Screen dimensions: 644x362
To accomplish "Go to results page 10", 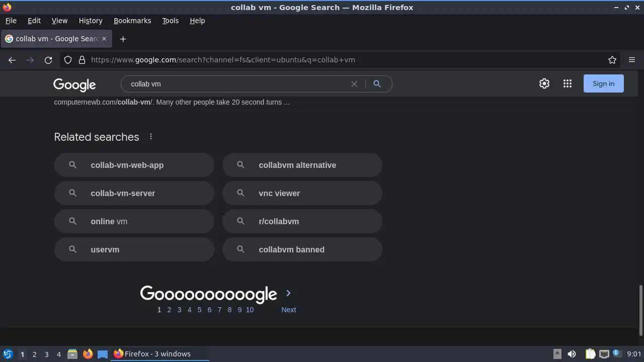I will (x=250, y=310).
